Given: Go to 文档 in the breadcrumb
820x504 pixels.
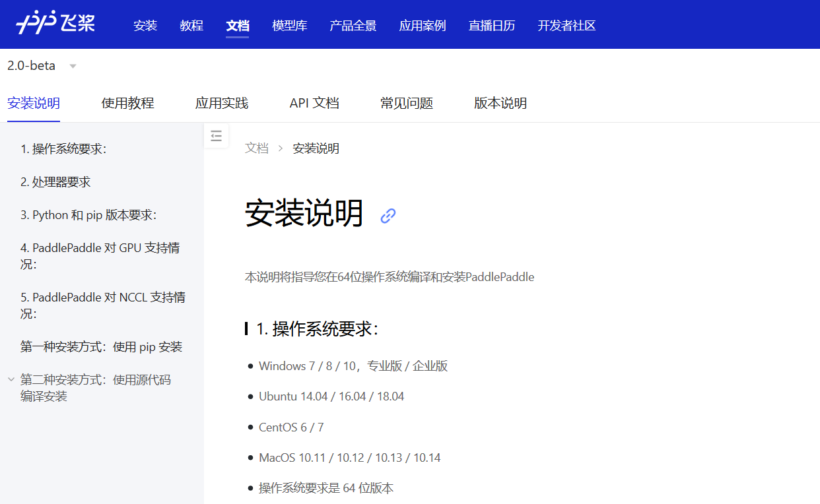Looking at the screenshot, I should 257,148.
